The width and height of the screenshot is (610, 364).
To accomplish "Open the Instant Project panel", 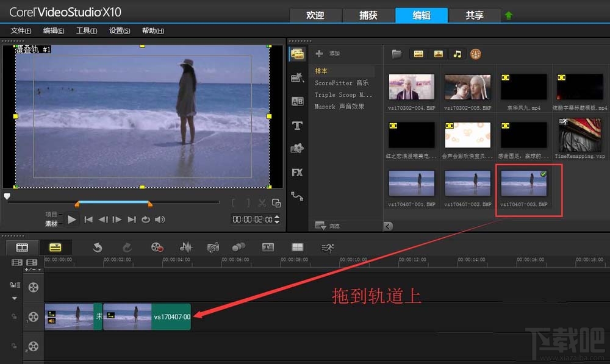I will (297, 77).
